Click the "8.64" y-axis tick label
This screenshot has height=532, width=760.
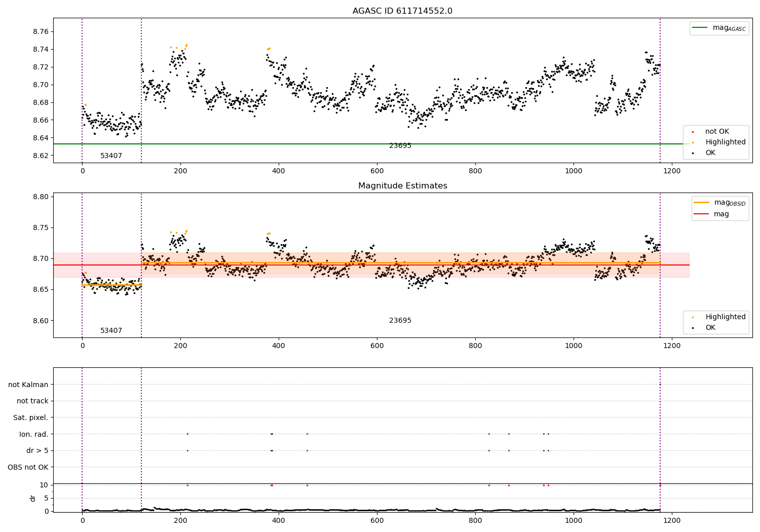point(41,138)
